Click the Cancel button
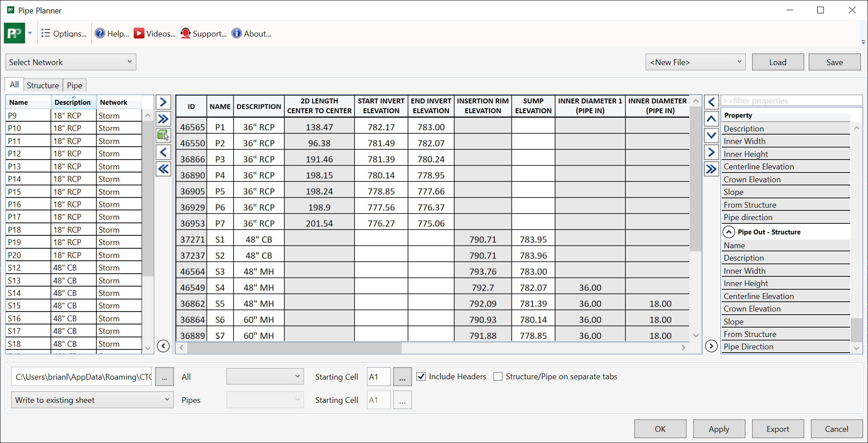Image resolution: width=868 pixels, height=443 pixels. coord(837,429)
